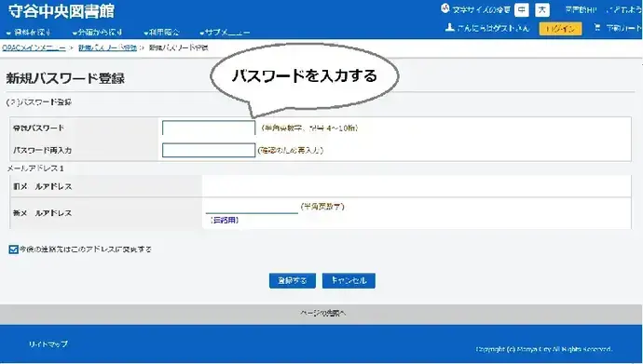The height and width of the screenshot is (364, 643).
Task: Click the guest user person icon
Action: point(450,27)
